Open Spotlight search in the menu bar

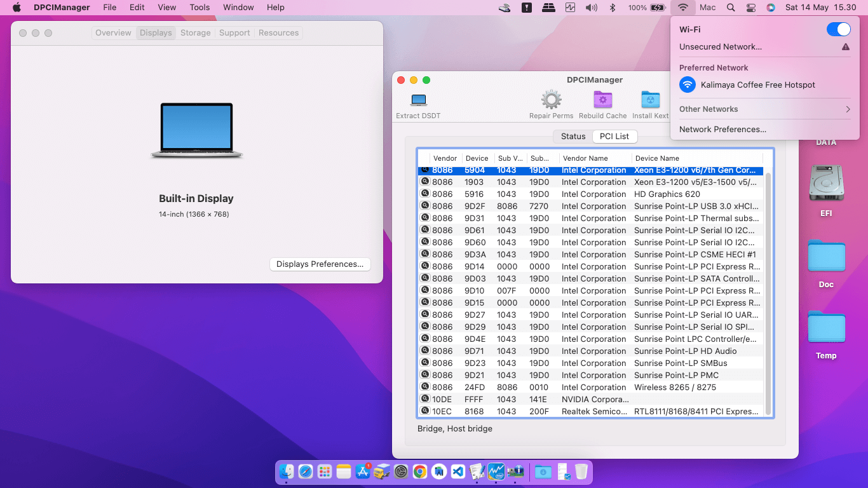pyautogui.click(x=731, y=8)
